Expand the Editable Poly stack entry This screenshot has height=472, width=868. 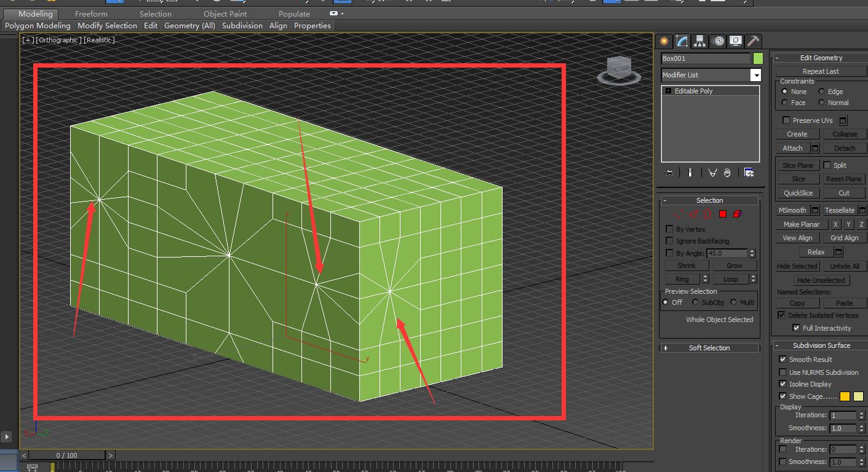668,91
